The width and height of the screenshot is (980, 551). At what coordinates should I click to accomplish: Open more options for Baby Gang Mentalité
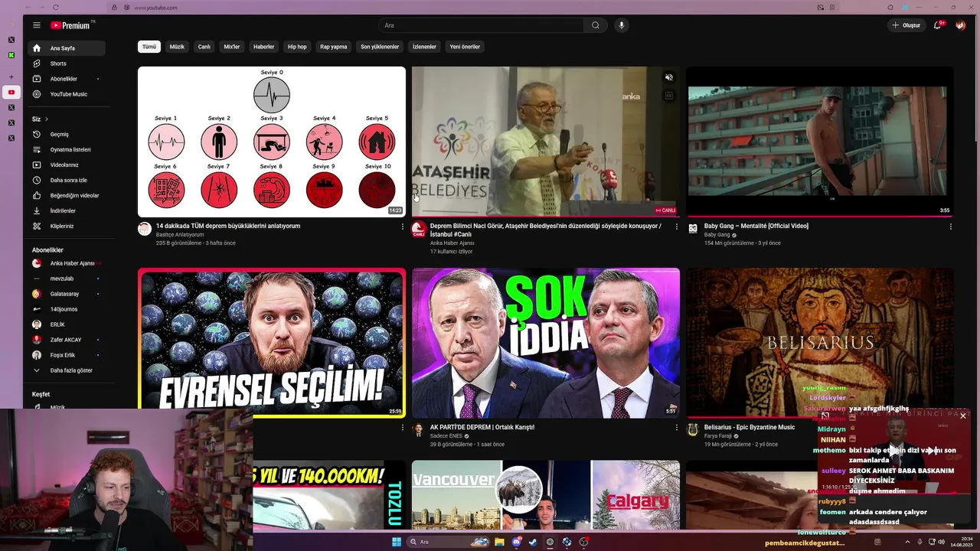[x=951, y=227]
